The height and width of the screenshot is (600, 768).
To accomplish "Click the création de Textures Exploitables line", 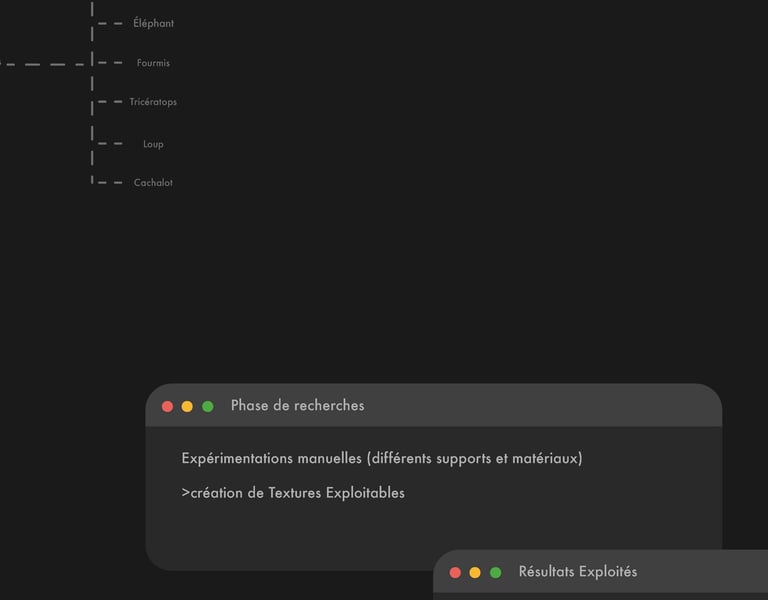I will tap(293, 493).
